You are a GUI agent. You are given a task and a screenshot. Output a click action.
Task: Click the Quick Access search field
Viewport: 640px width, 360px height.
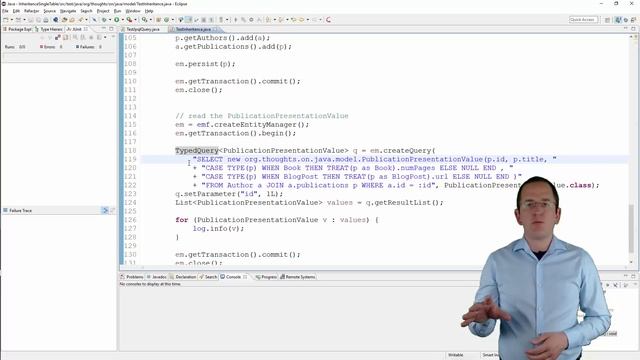coord(583,20)
